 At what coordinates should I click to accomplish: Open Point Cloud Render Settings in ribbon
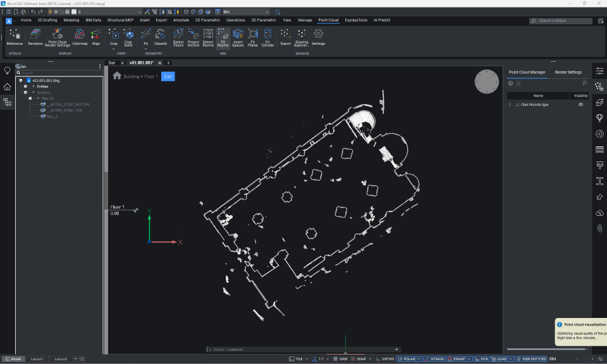click(57, 38)
